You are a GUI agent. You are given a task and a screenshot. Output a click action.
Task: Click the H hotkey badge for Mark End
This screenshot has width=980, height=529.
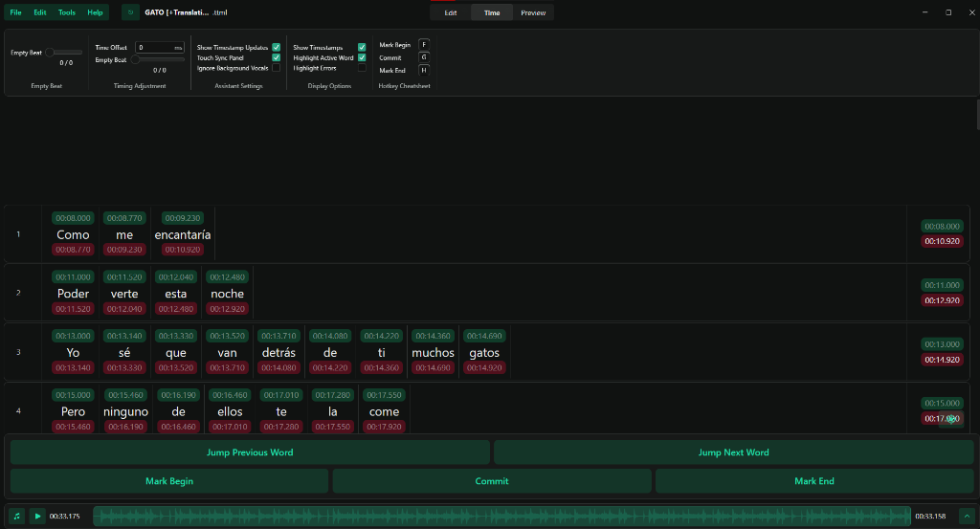[424, 70]
